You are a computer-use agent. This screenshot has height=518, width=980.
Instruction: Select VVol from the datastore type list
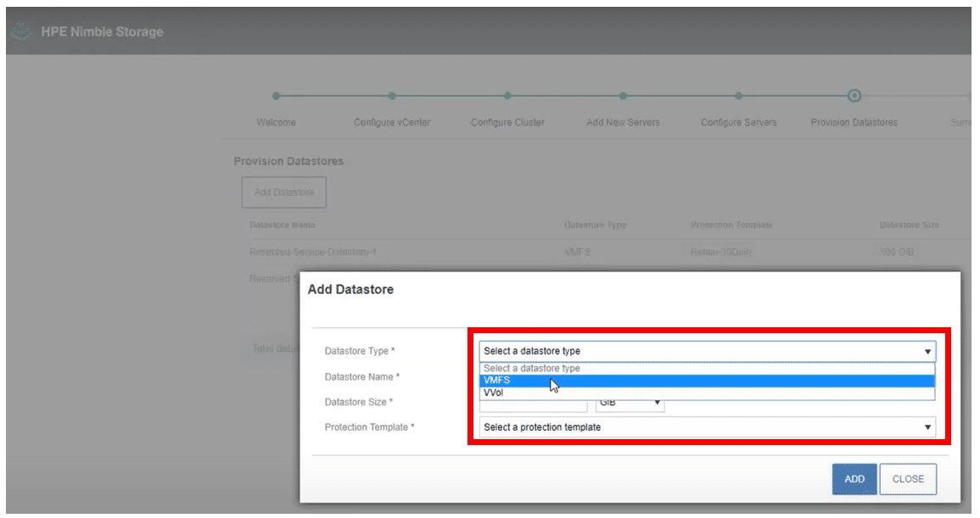[x=707, y=393]
